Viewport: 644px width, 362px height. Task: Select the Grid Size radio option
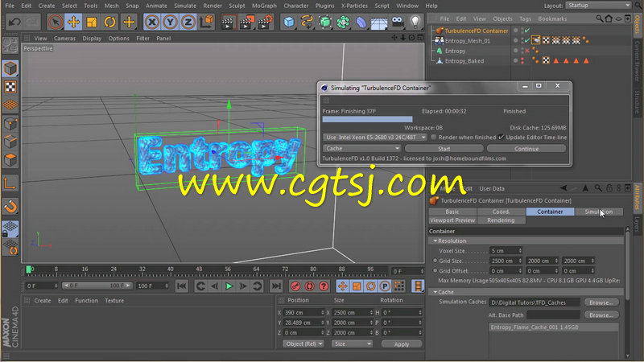(435, 261)
